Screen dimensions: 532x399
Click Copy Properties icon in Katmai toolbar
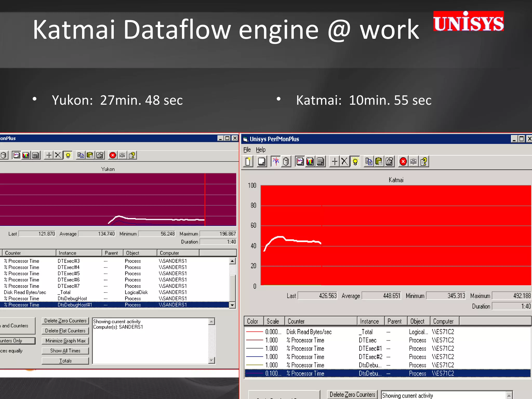(369, 162)
